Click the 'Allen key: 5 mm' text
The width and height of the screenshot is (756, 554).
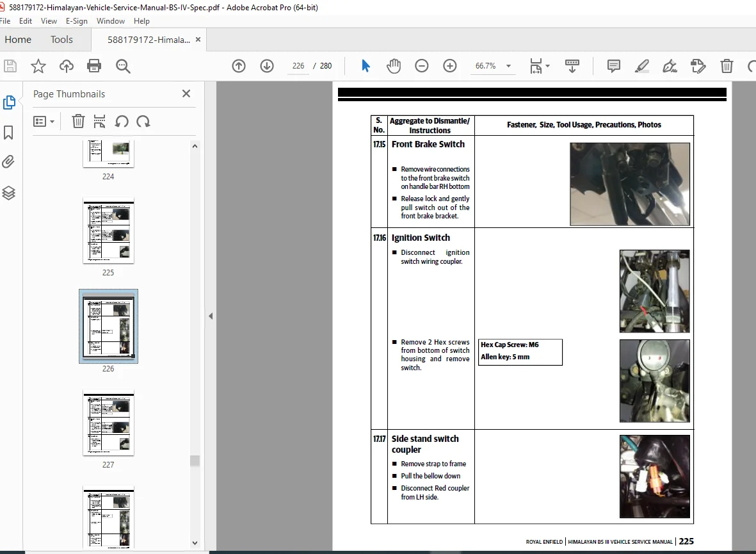click(505, 357)
